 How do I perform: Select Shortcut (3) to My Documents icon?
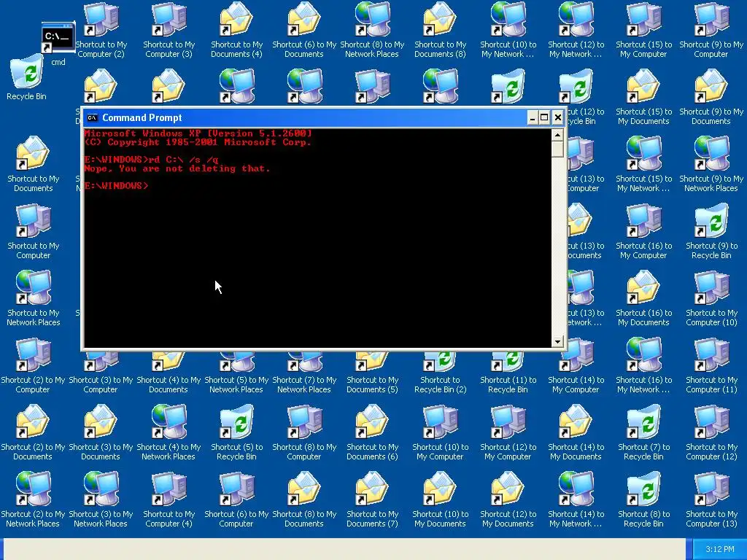[x=101, y=422]
